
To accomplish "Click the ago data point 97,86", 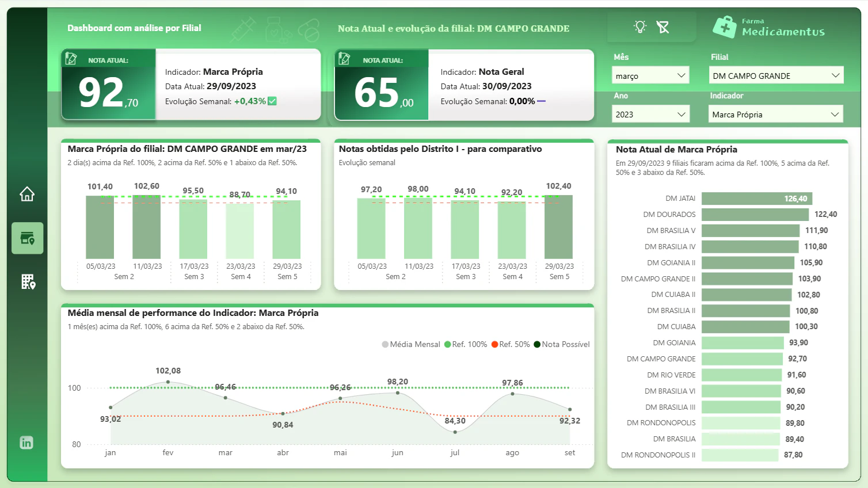I will point(512,394).
